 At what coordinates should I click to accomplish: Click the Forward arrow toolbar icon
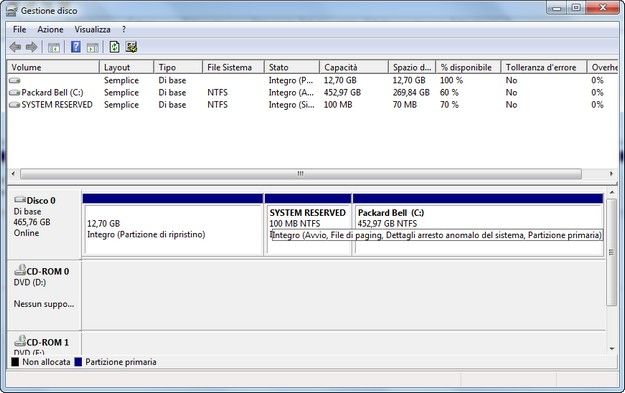click(32, 47)
